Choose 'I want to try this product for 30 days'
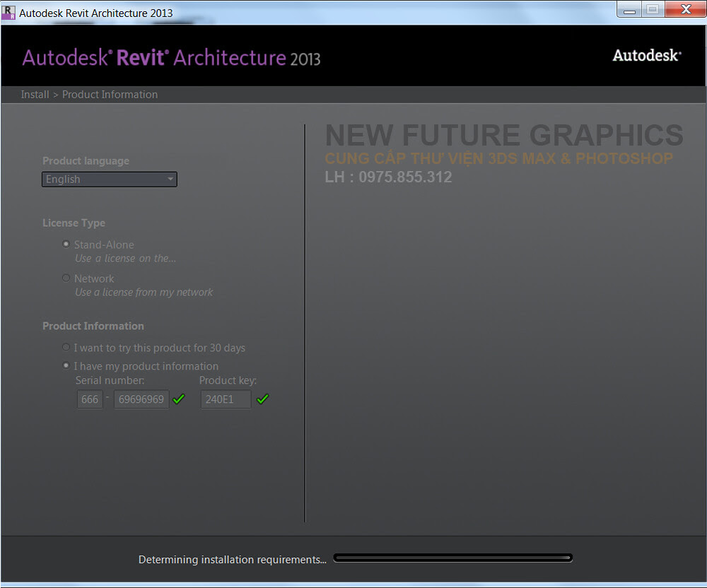The width and height of the screenshot is (707, 588). (x=66, y=348)
